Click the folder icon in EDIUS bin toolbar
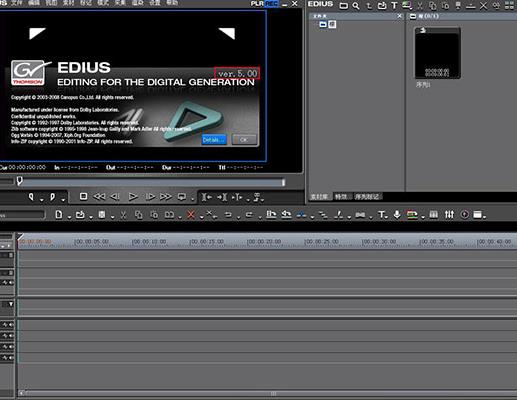This screenshot has width=517, height=400. [344, 6]
